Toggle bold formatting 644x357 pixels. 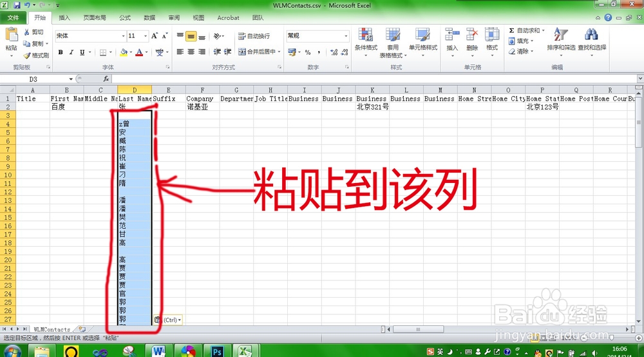[x=61, y=52]
